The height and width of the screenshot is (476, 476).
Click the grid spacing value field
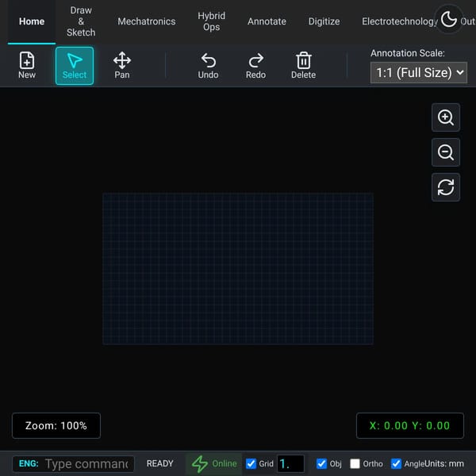click(x=291, y=463)
